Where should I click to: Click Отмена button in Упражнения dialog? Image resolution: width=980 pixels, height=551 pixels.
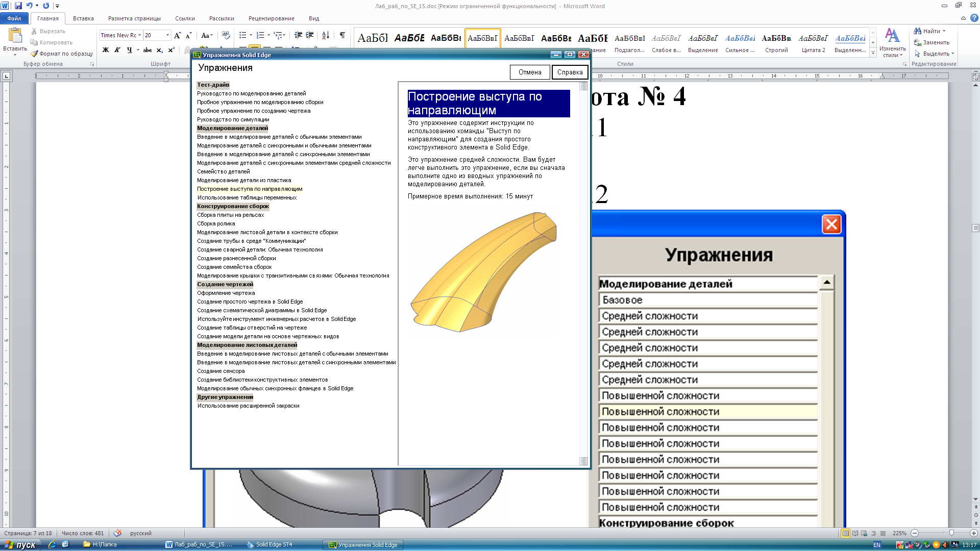point(530,72)
